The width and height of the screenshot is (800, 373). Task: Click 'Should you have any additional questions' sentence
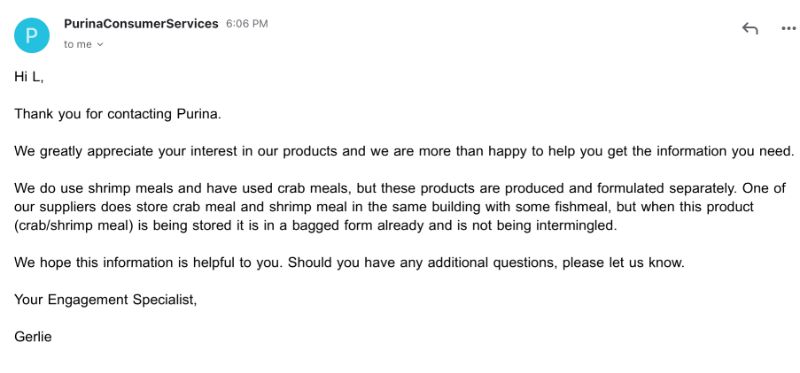click(486, 263)
